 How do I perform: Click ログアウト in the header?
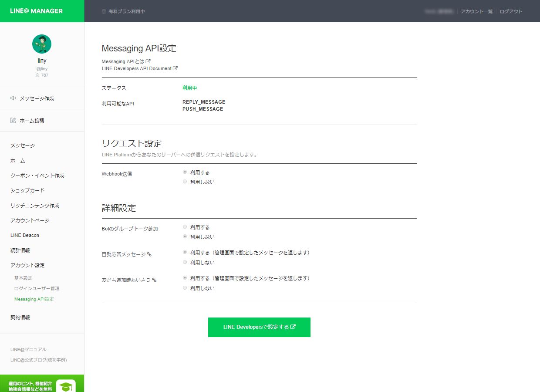511,11
